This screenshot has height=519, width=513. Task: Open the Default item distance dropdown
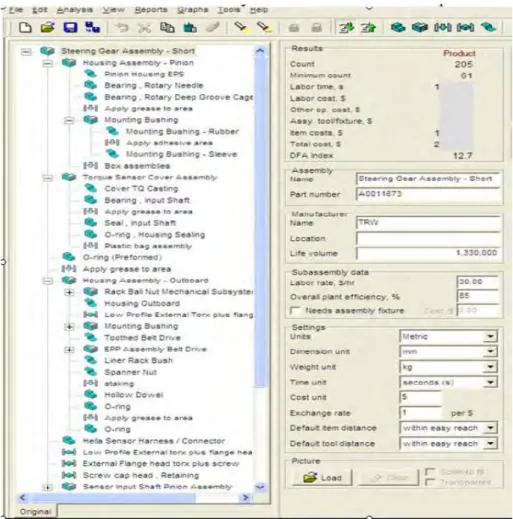coord(490,428)
